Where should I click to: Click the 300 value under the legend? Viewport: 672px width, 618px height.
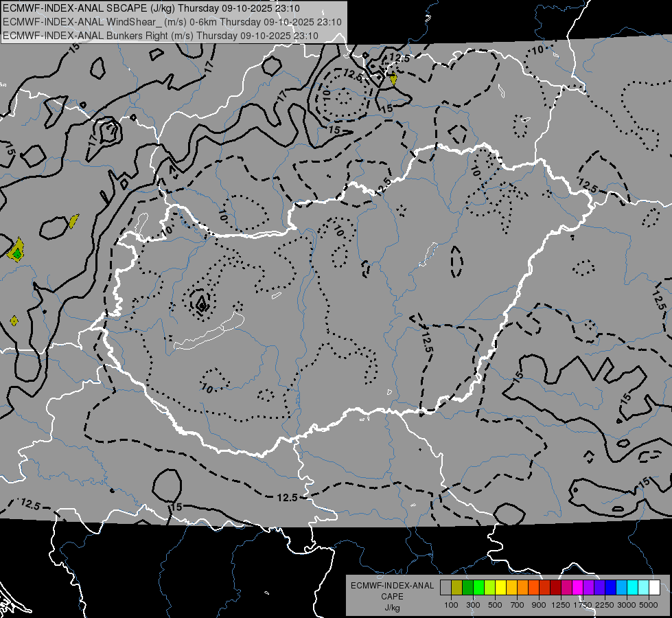473,605
